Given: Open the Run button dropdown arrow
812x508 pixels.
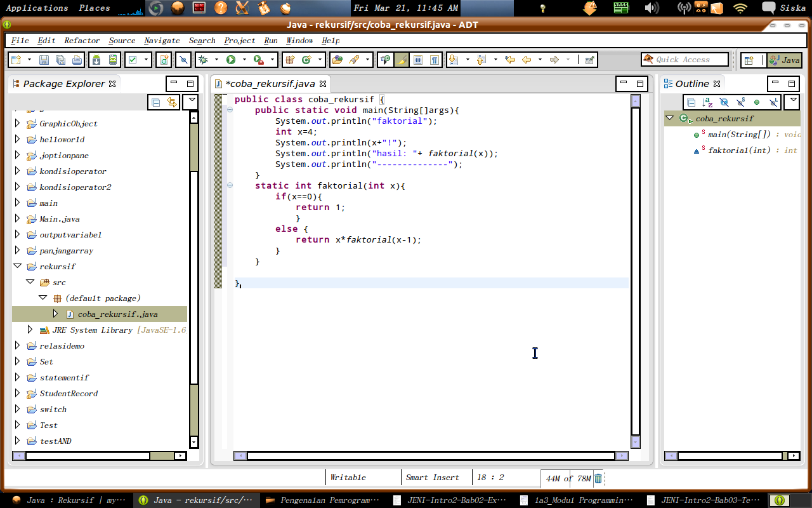Looking at the screenshot, I should 244,60.
